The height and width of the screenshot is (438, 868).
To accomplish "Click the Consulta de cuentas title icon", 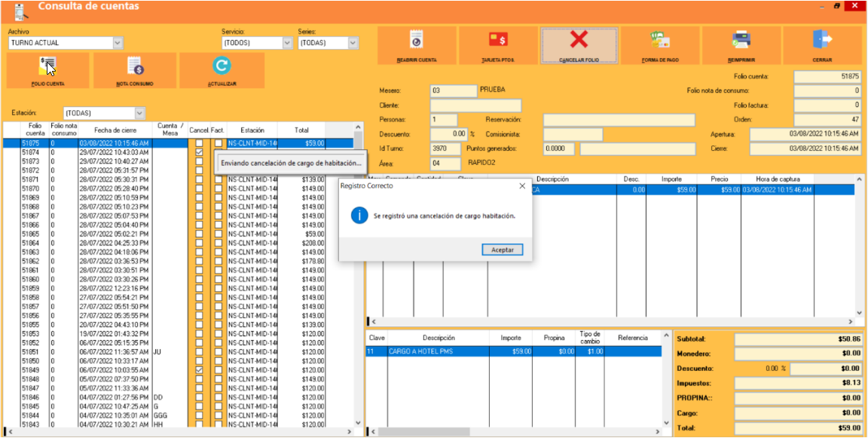I will (20, 11).
